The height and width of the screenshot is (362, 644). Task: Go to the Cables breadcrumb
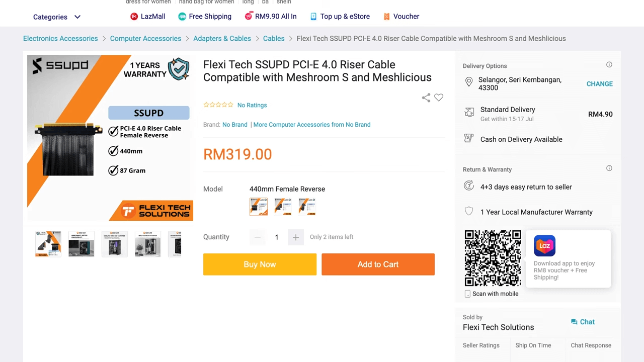(x=274, y=39)
